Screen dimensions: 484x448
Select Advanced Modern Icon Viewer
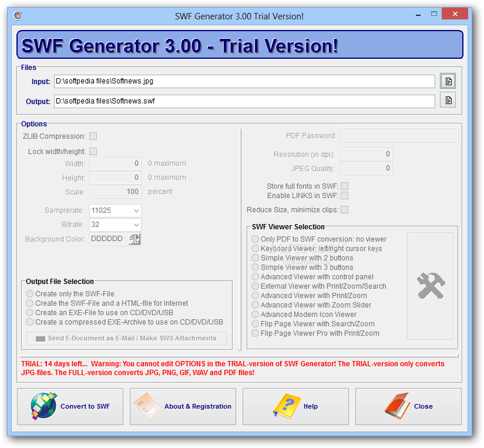tap(304, 315)
